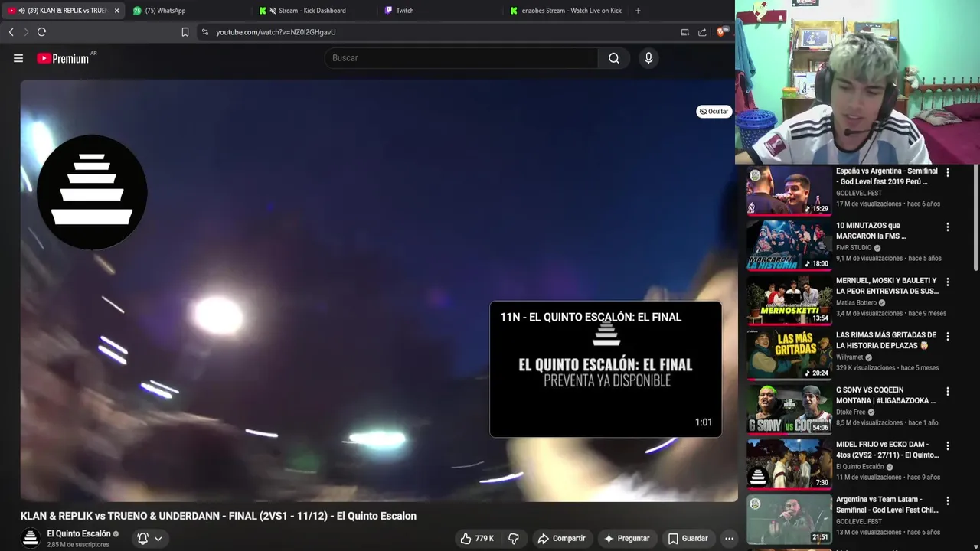980x551 pixels.
Task: View site information icon in the address bar
Action: tap(204, 32)
